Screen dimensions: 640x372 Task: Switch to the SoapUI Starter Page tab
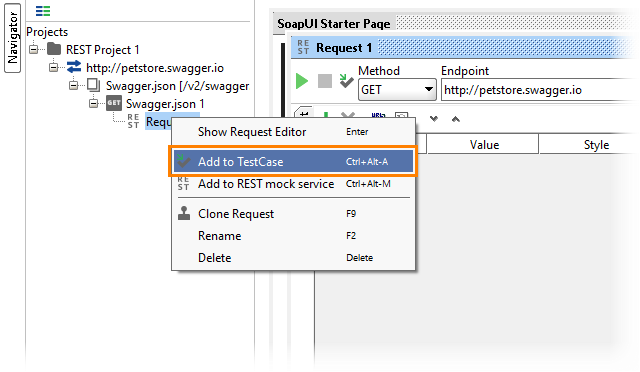[x=333, y=24]
